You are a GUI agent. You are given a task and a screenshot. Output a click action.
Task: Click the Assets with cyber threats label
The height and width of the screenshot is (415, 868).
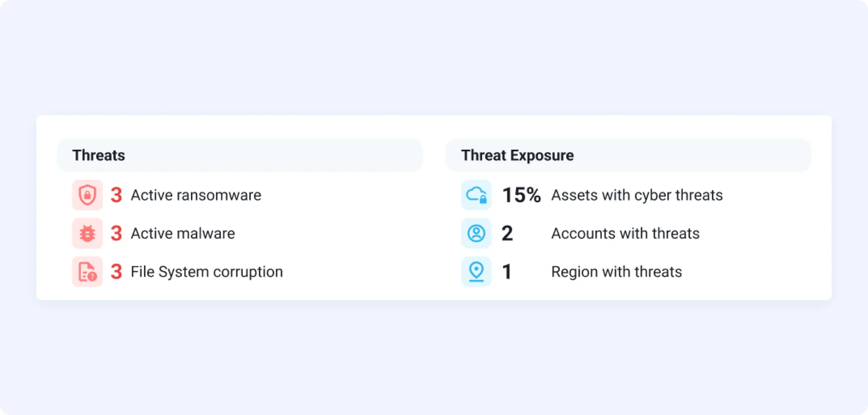coord(637,195)
